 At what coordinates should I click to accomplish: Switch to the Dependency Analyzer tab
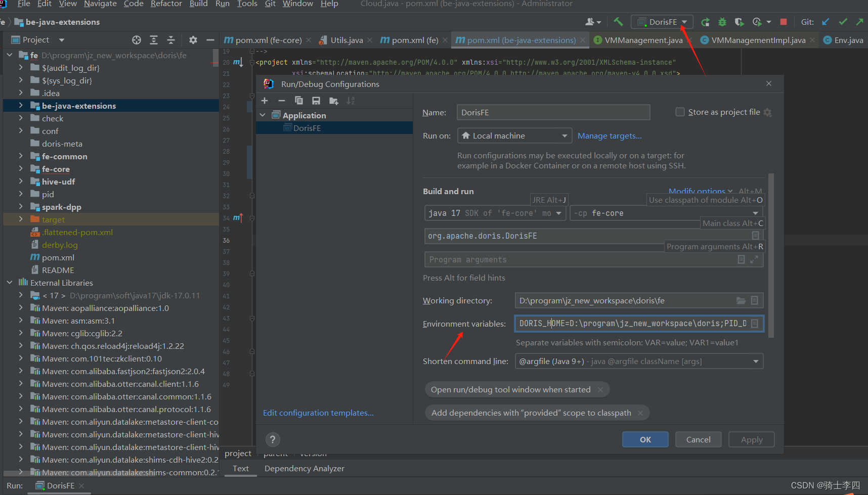[305, 468]
